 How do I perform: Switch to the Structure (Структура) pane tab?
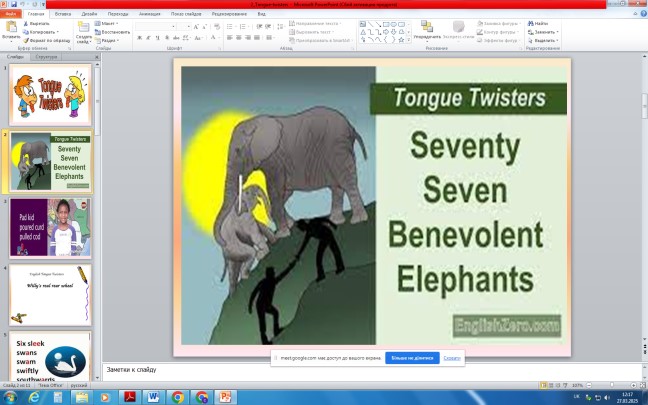point(46,57)
